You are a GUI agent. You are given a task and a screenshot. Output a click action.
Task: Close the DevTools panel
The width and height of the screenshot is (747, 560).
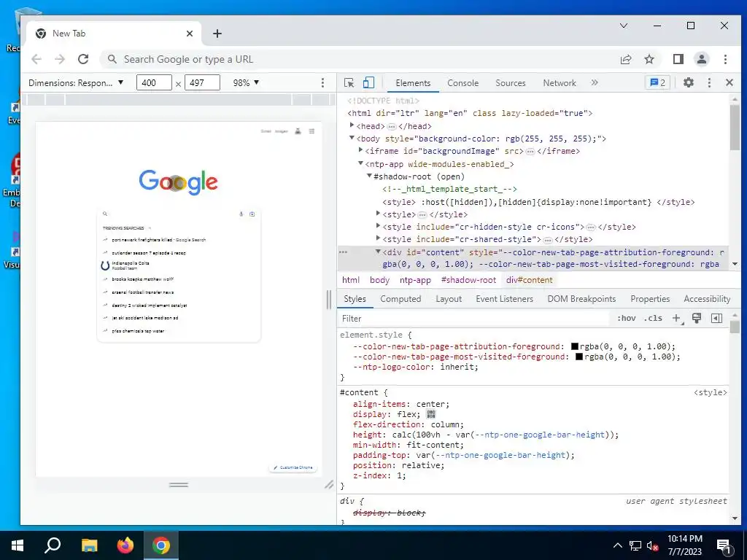(x=729, y=82)
